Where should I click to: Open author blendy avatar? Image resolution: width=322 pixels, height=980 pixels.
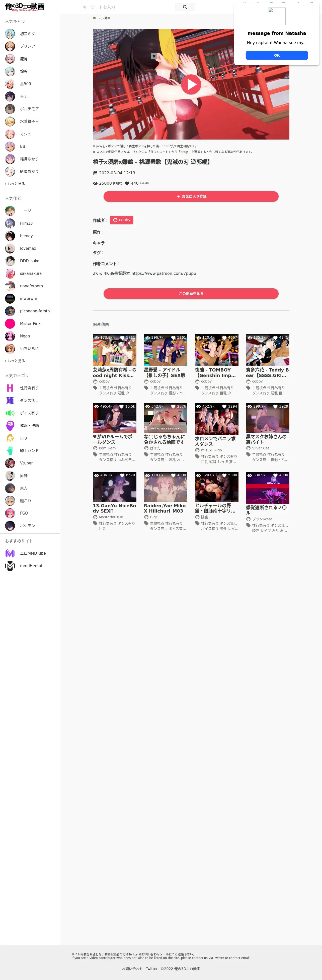pos(10,236)
